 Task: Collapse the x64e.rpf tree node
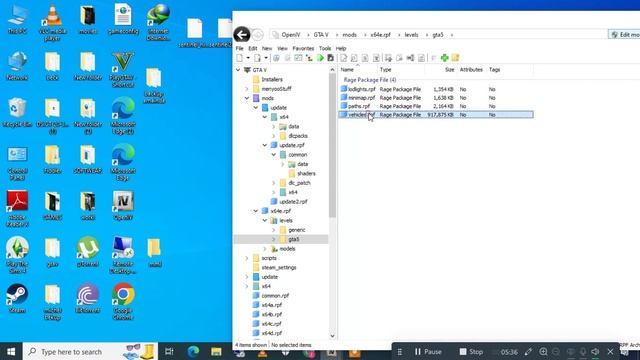point(256,211)
